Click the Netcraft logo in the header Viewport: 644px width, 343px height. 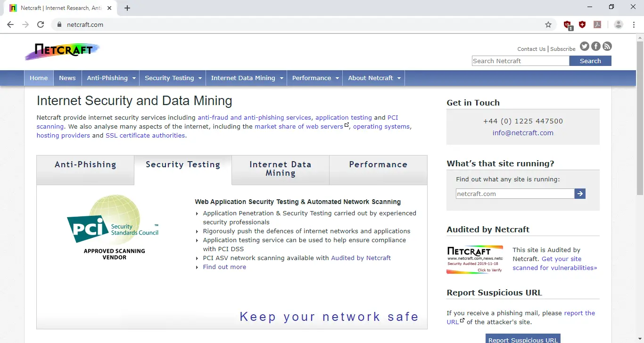pos(62,51)
